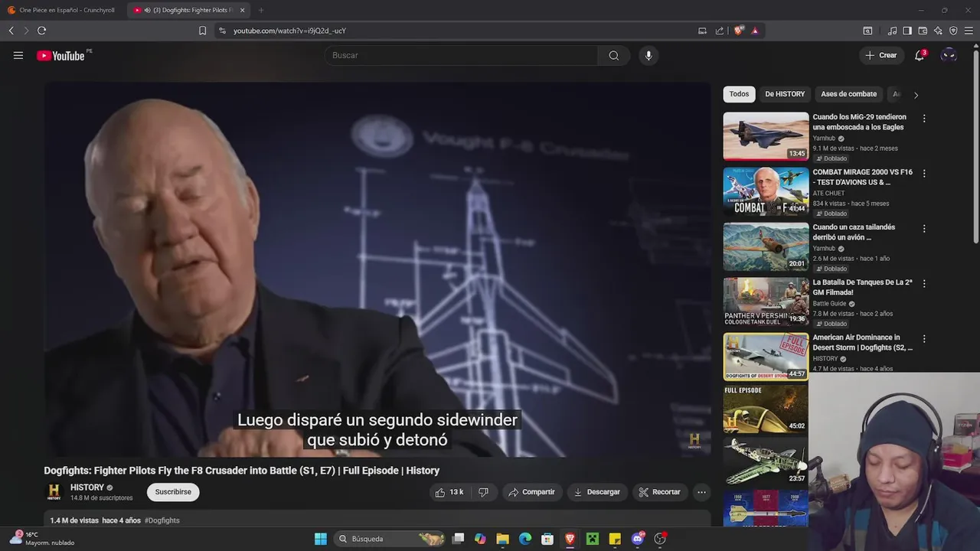Open the weather widget 16°C

click(42, 539)
